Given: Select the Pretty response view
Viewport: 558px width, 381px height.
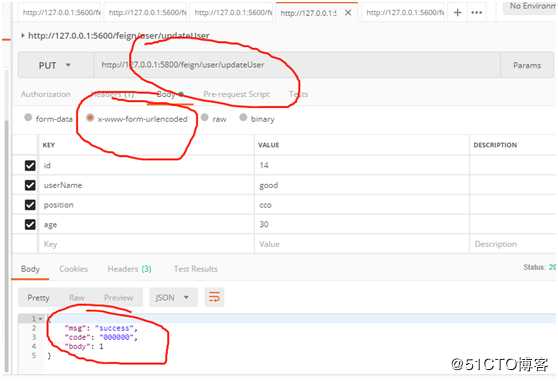Looking at the screenshot, I should coord(38,298).
